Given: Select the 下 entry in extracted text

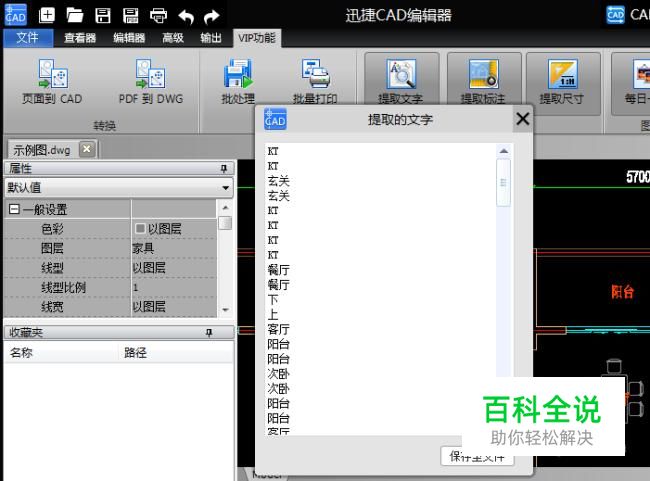Looking at the screenshot, I should pyautogui.click(x=273, y=299).
